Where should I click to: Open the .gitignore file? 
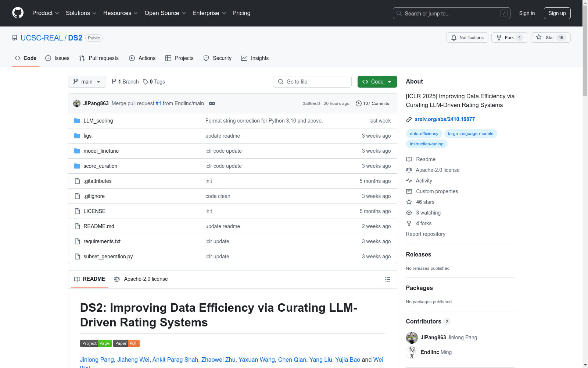(94, 196)
